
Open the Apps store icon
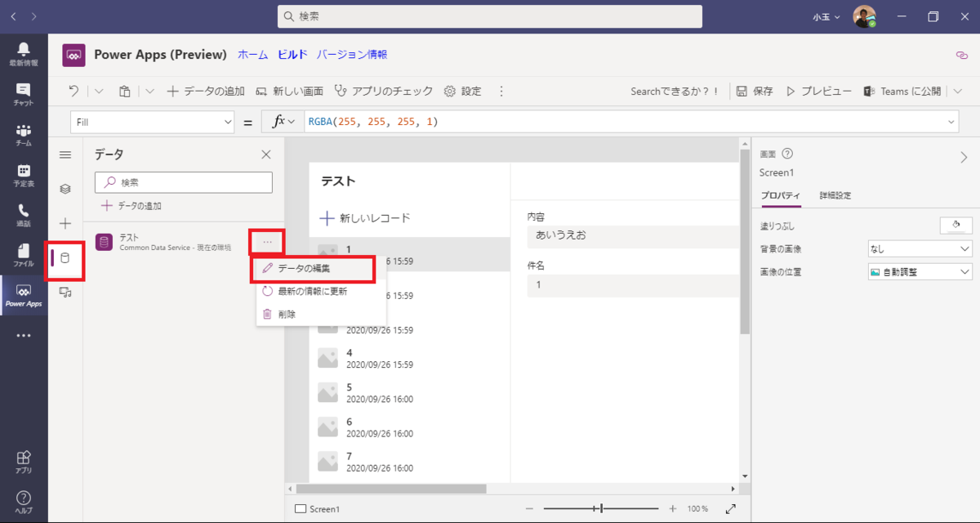[x=23, y=462]
